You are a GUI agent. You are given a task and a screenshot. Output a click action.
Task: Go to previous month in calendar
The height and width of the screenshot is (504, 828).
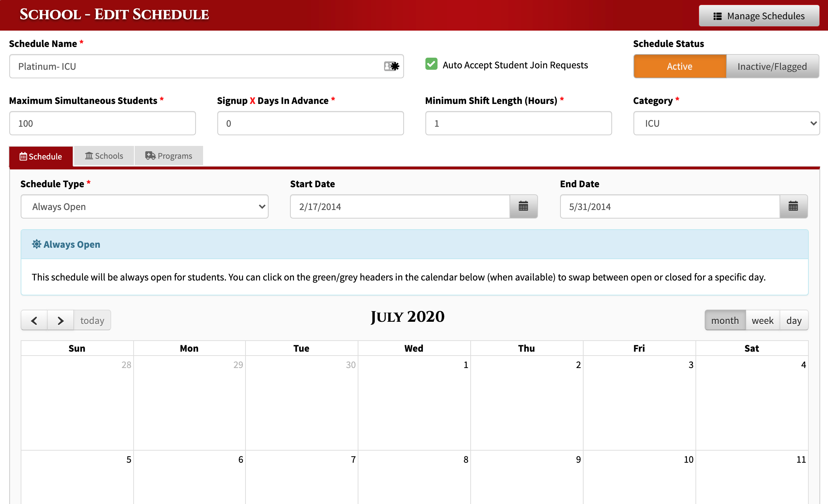coord(34,320)
